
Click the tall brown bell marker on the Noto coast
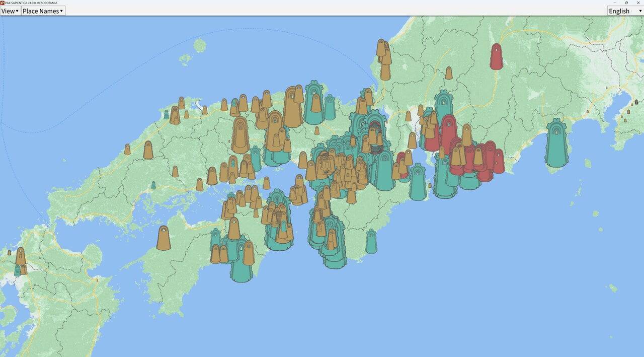tap(385, 55)
